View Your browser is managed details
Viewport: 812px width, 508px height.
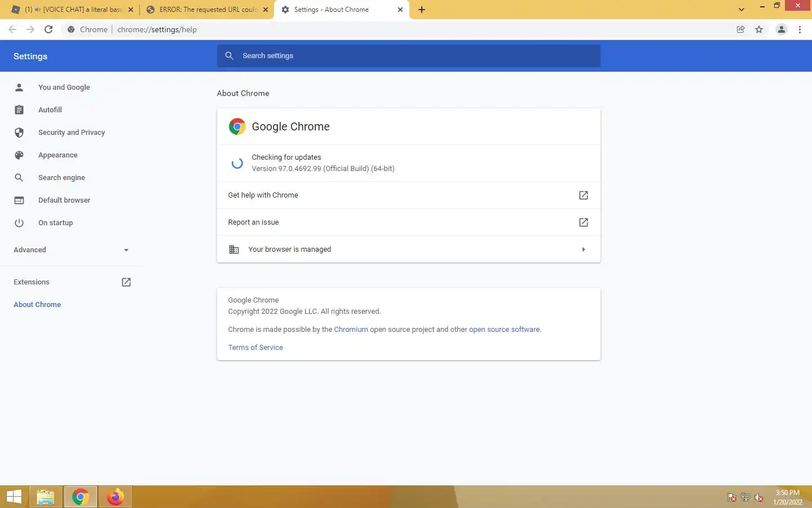408,249
